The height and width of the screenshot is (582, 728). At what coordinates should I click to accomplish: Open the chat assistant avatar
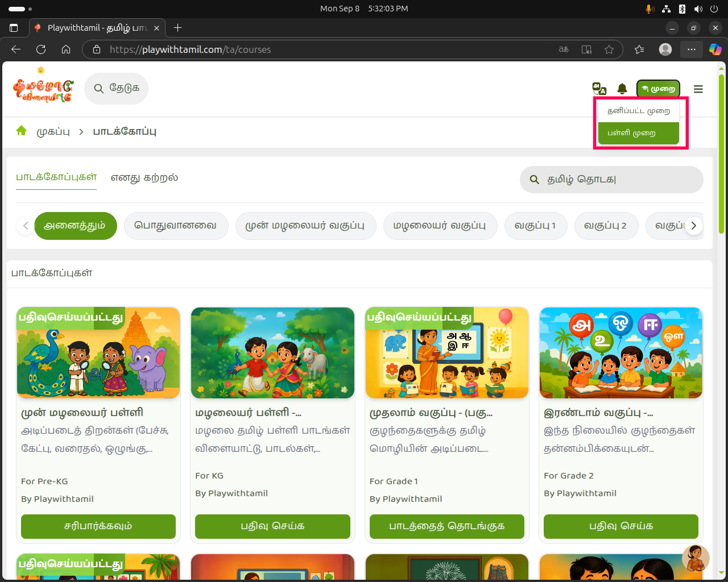695,558
